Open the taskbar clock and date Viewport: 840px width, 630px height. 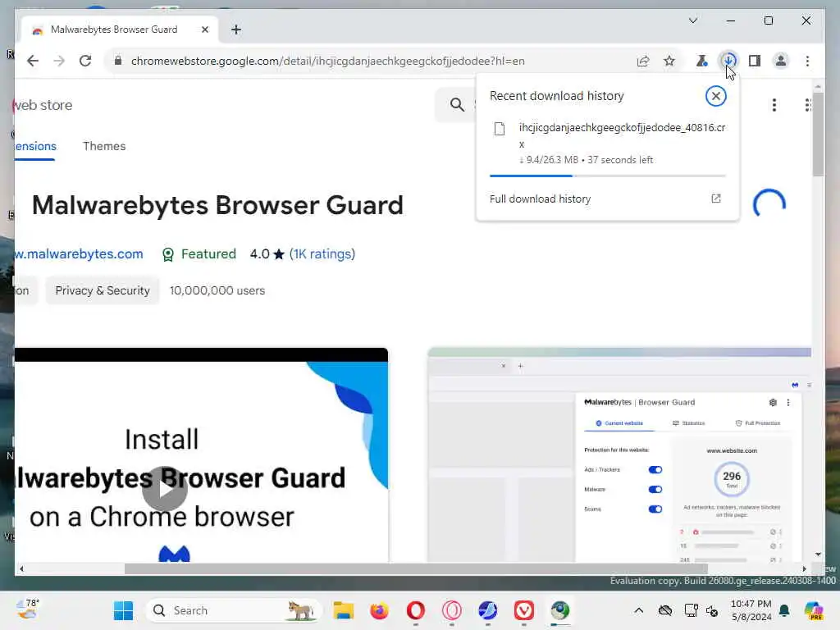[751, 610]
